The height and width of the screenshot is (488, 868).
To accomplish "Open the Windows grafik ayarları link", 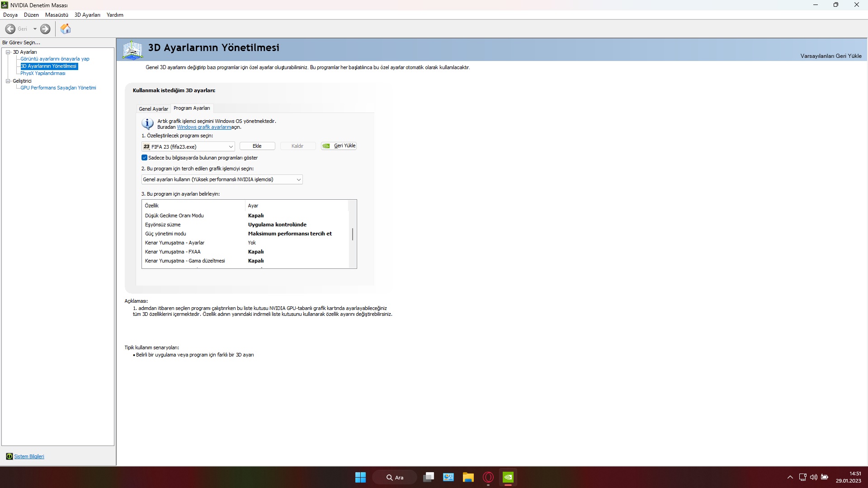I will point(204,127).
